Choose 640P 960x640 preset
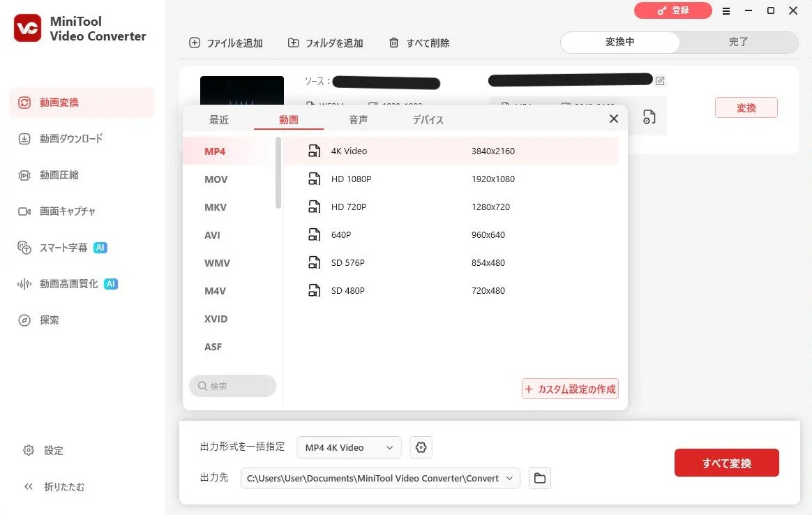Screen dimensions: 812x515 (x=451, y=235)
